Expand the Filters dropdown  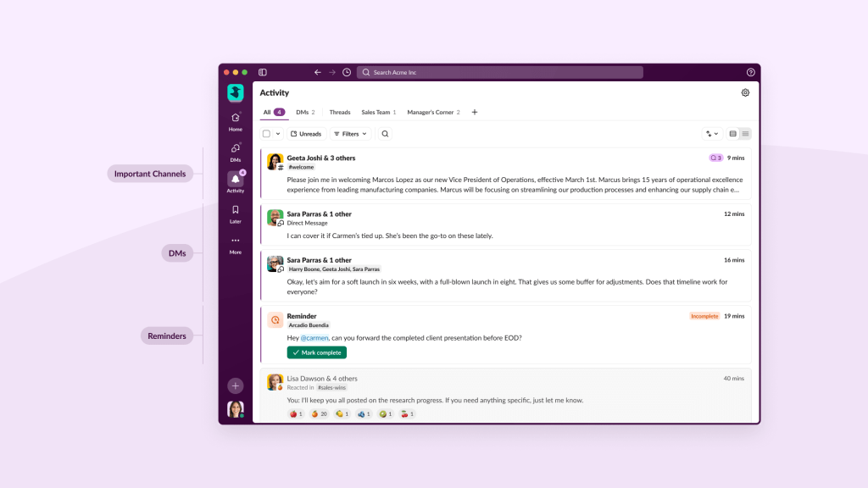350,134
